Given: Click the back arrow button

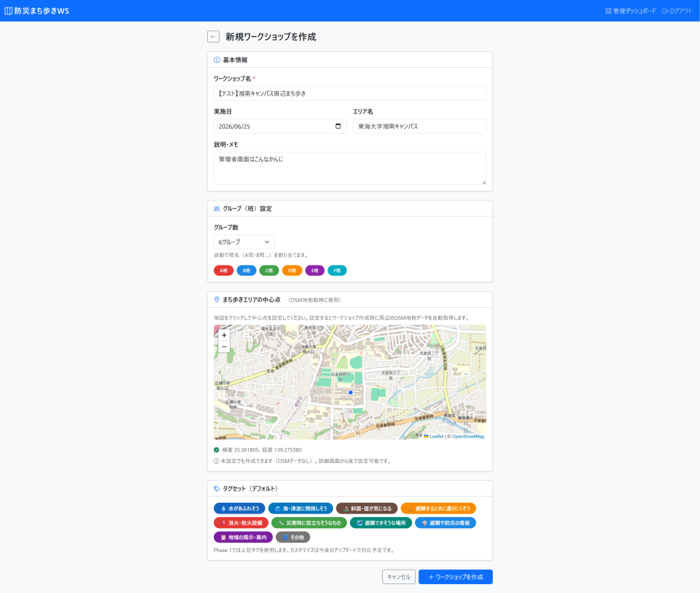Looking at the screenshot, I should 213,37.
